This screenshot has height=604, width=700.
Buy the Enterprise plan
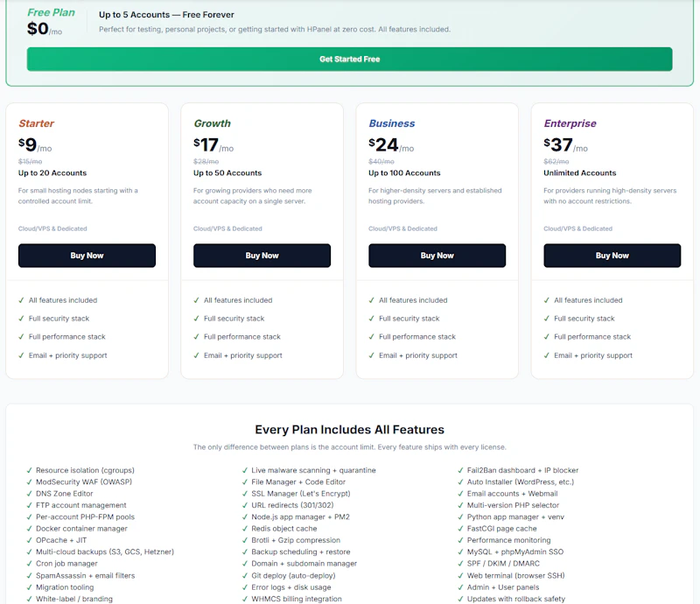coord(612,256)
